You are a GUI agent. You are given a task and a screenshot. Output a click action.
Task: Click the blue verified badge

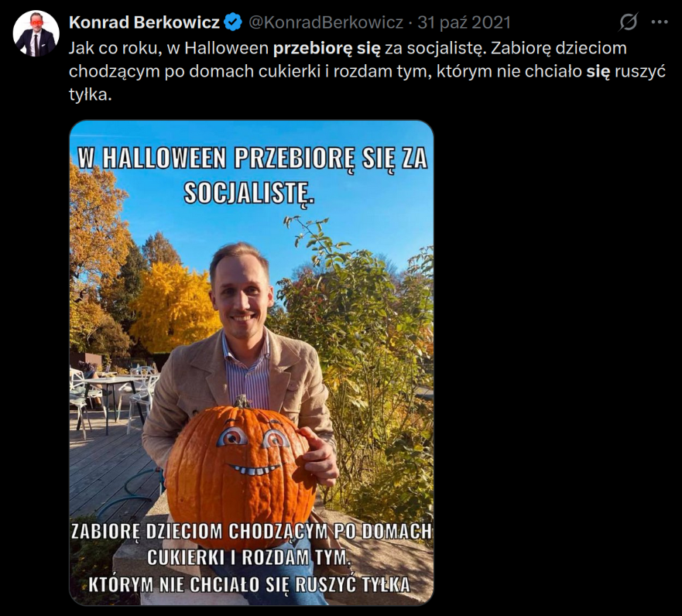233,22
